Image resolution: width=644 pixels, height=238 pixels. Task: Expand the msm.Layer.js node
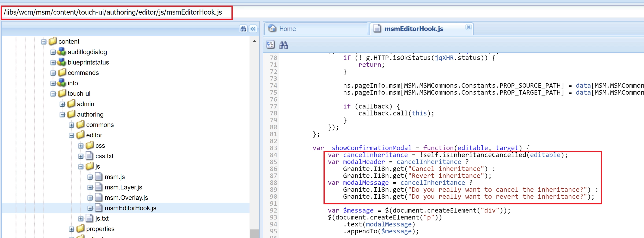click(x=90, y=188)
